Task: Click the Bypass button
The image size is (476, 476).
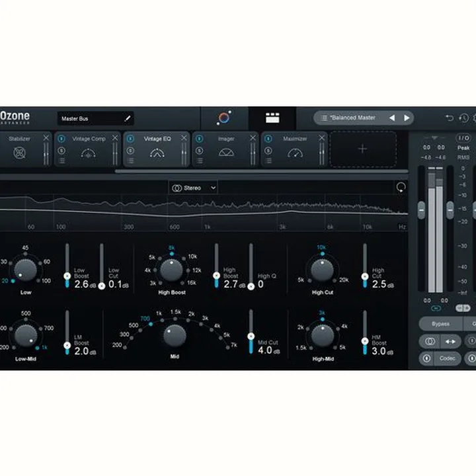Action: (440, 324)
